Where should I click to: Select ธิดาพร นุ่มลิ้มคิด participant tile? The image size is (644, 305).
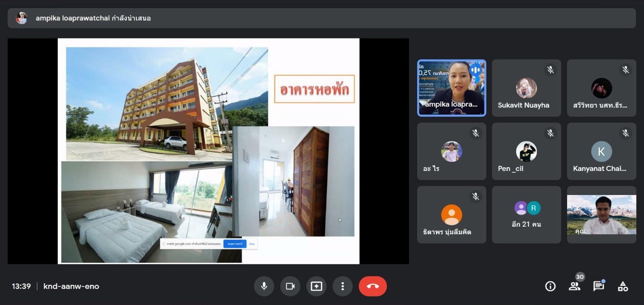[451, 215]
